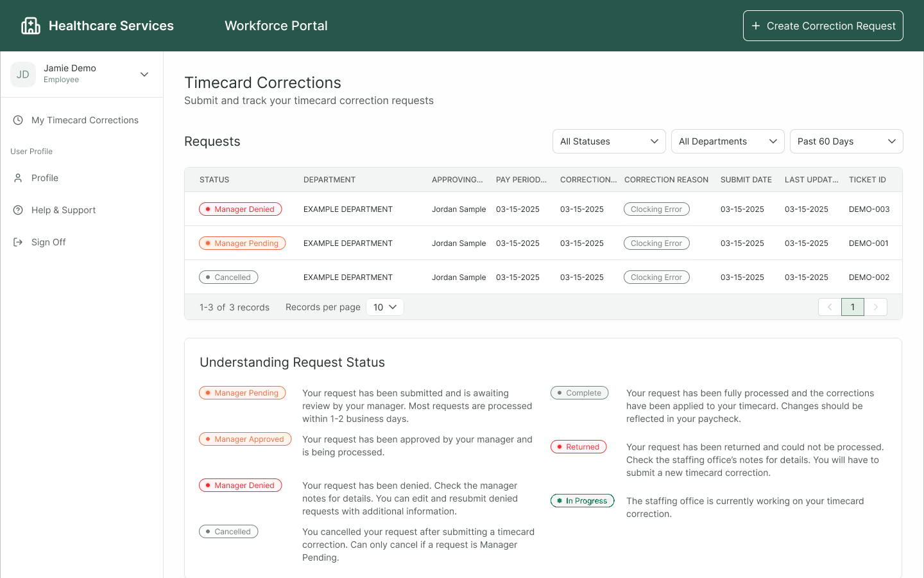
Task: Click the question mark Help & Support icon
Action: [x=18, y=210]
